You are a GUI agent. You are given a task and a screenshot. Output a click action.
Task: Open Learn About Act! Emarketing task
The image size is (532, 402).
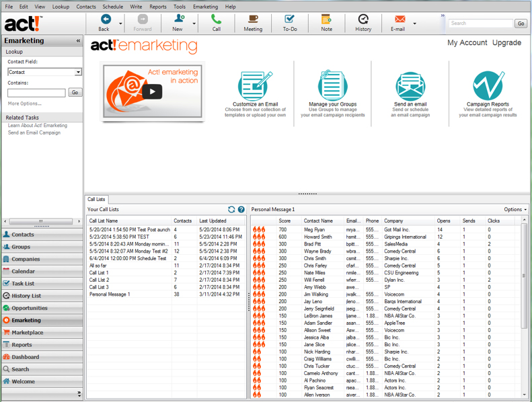click(38, 125)
